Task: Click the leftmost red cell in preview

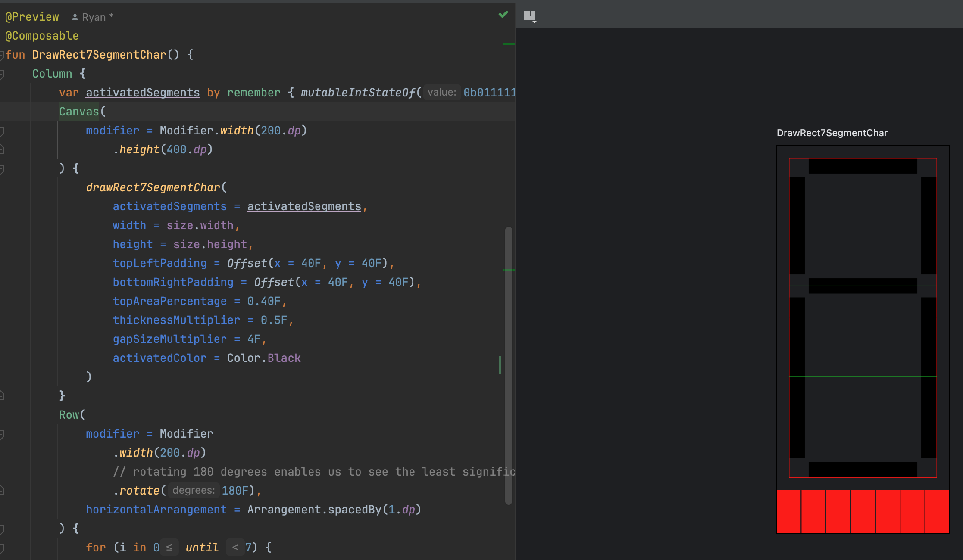Action: 788,512
